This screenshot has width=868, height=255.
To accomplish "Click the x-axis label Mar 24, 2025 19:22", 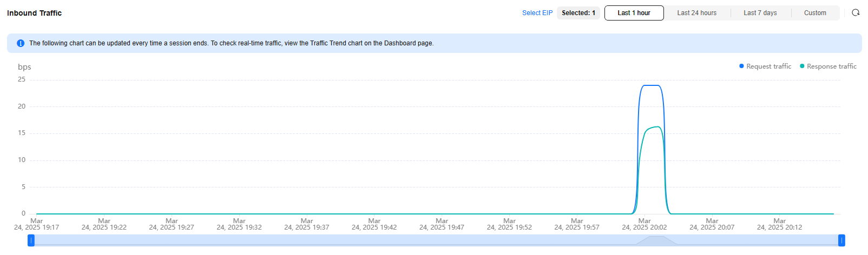I will 104,224.
